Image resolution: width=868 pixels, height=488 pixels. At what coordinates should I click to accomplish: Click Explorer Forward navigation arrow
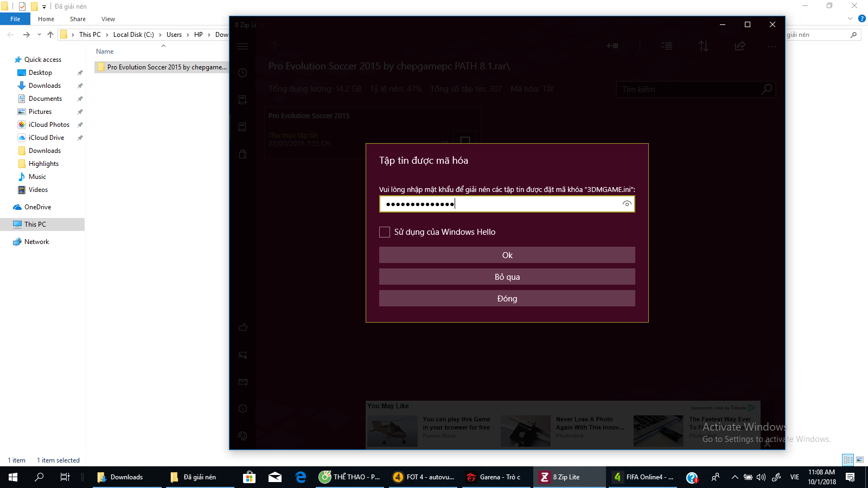click(x=26, y=35)
